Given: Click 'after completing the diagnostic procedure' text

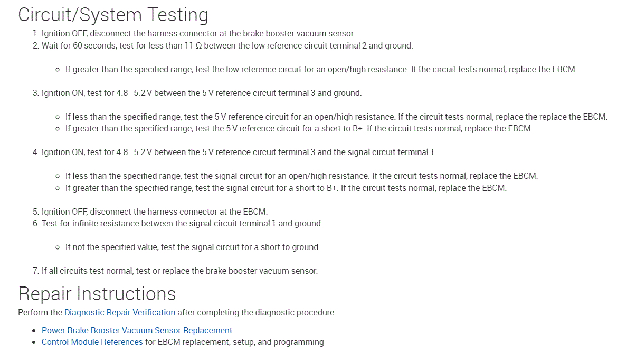Looking at the screenshot, I should click(257, 312).
